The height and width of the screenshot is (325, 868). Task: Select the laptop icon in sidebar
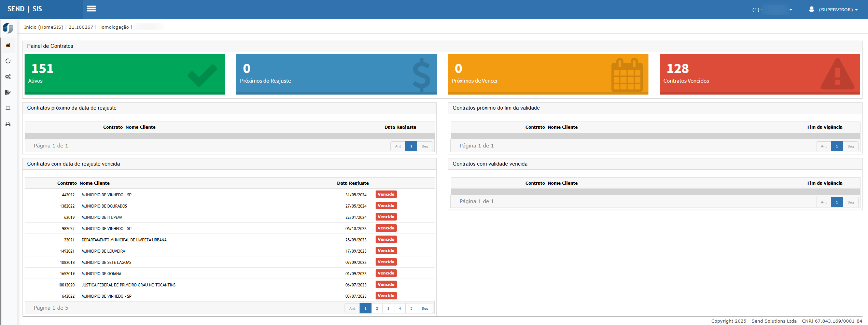pyautogui.click(x=8, y=109)
